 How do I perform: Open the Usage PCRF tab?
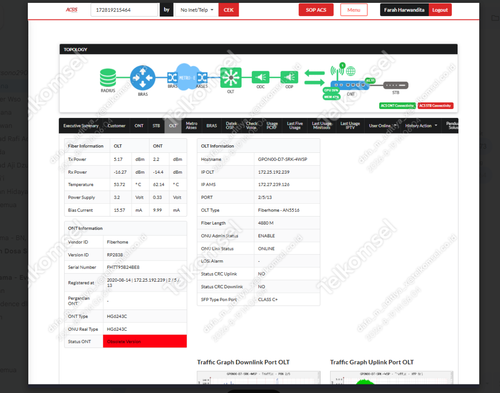[x=272, y=126]
